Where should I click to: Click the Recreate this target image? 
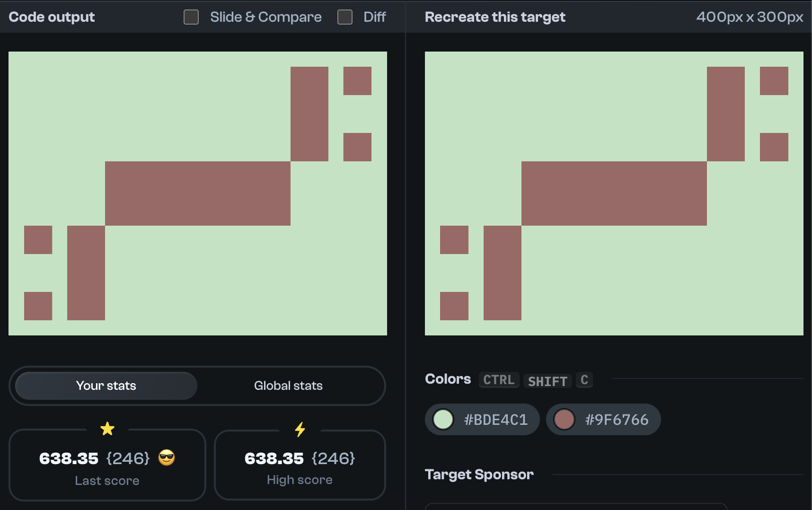[614, 192]
